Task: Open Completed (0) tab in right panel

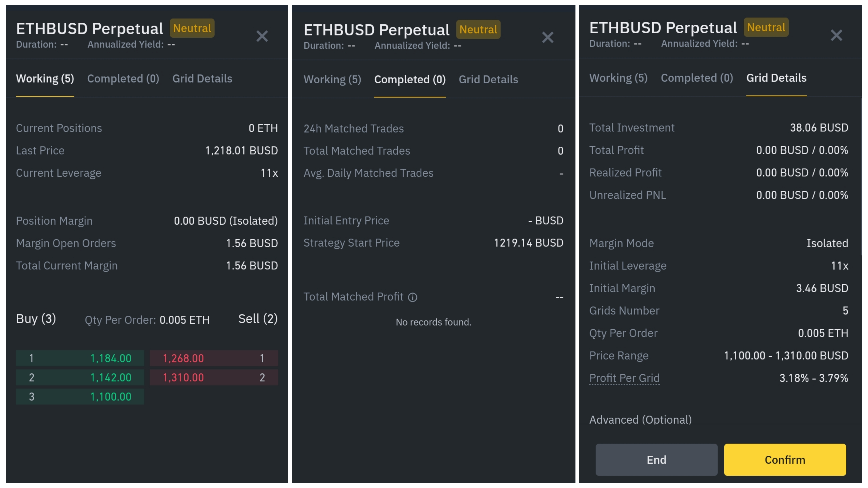Action: tap(697, 78)
